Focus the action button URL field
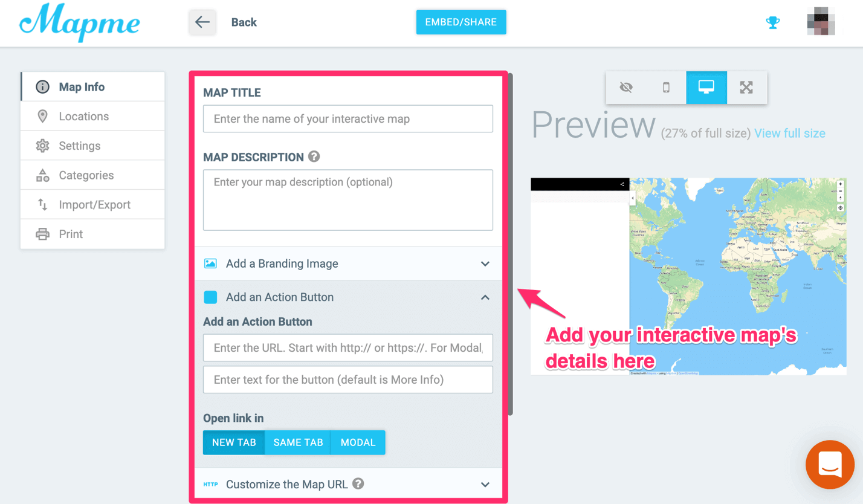 click(x=348, y=348)
